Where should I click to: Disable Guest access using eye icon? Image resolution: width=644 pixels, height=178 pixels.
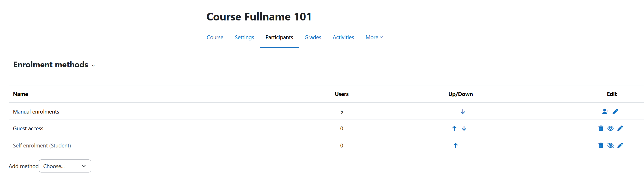pos(610,128)
